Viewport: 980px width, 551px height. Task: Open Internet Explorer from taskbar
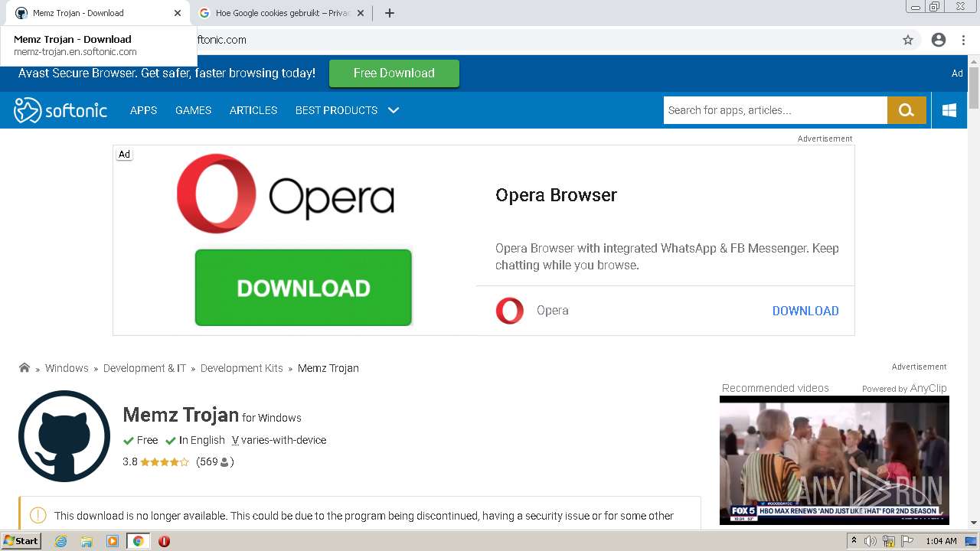click(x=60, y=541)
